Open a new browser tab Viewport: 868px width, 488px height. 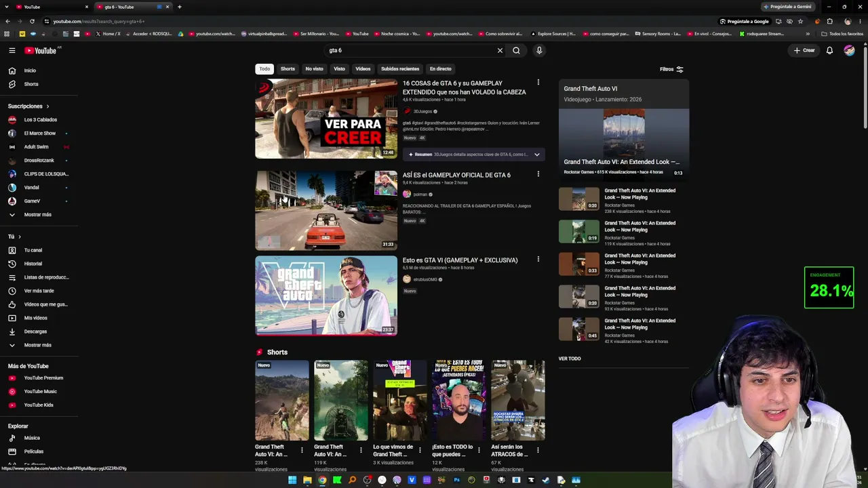click(x=179, y=7)
